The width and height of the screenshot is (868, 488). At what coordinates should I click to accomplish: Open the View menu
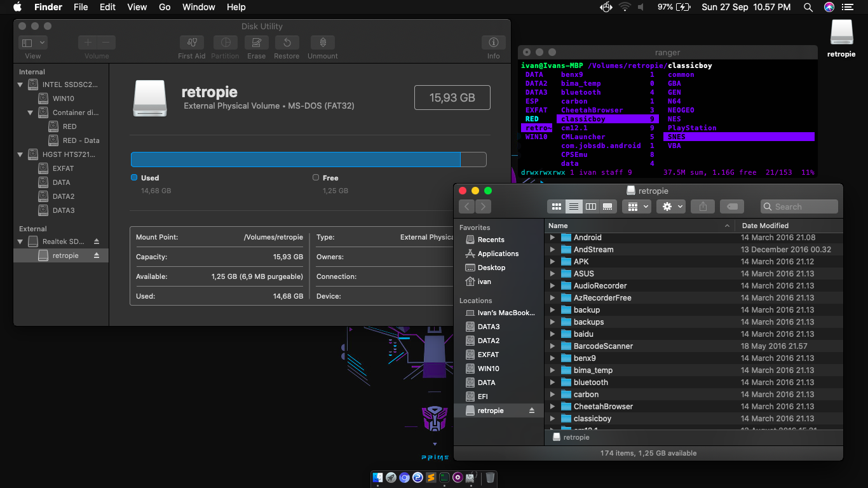137,7
